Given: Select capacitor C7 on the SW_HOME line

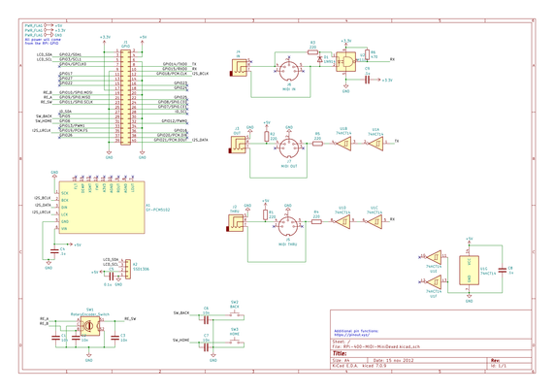Looking at the screenshot, I should 206,347.
